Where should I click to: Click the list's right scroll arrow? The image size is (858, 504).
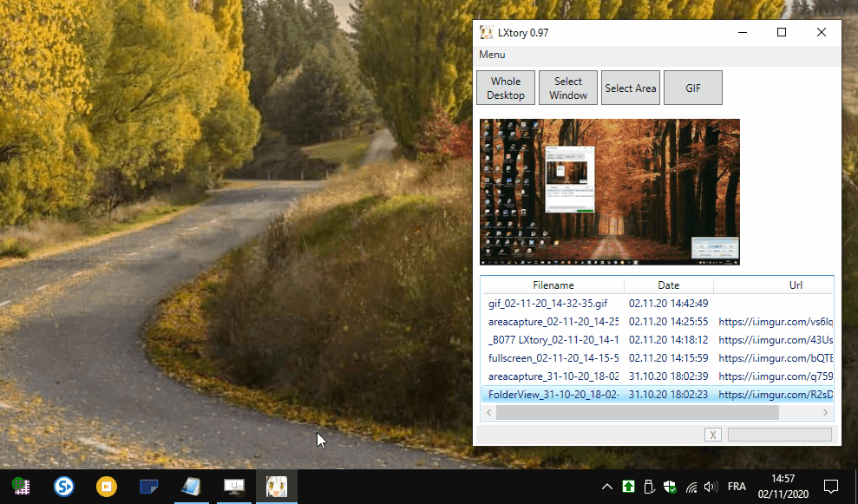click(826, 413)
